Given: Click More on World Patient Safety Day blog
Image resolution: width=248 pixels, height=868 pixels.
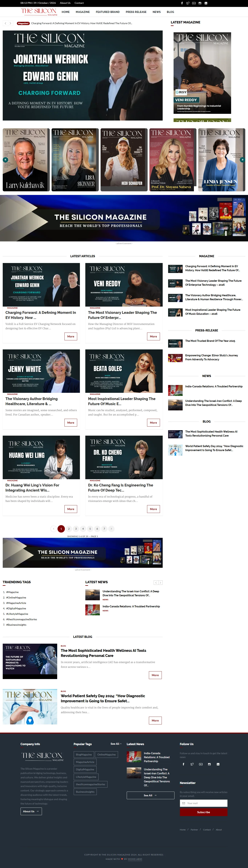Looking at the screenshot, I should click(155, 720).
